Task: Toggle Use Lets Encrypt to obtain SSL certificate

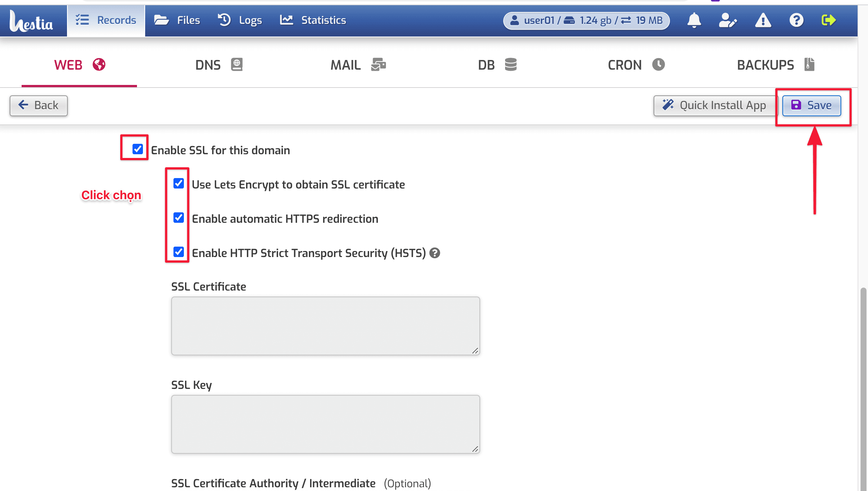Action: (178, 183)
